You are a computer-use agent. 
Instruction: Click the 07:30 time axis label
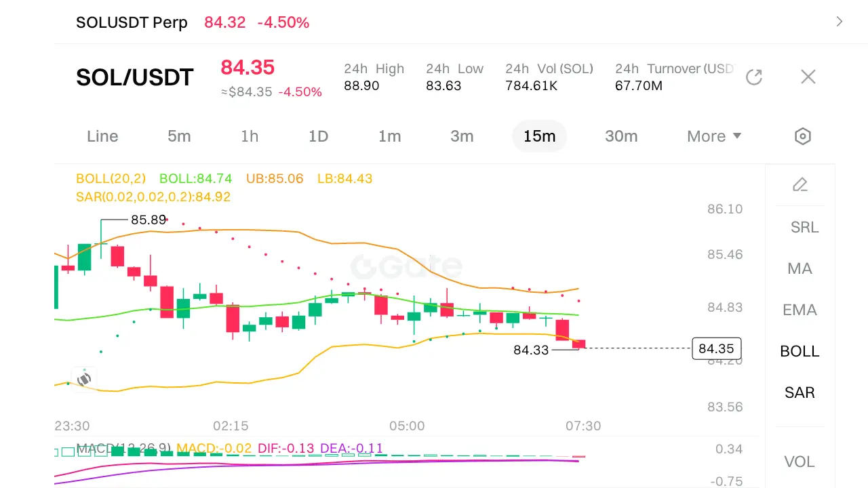tap(583, 426)
